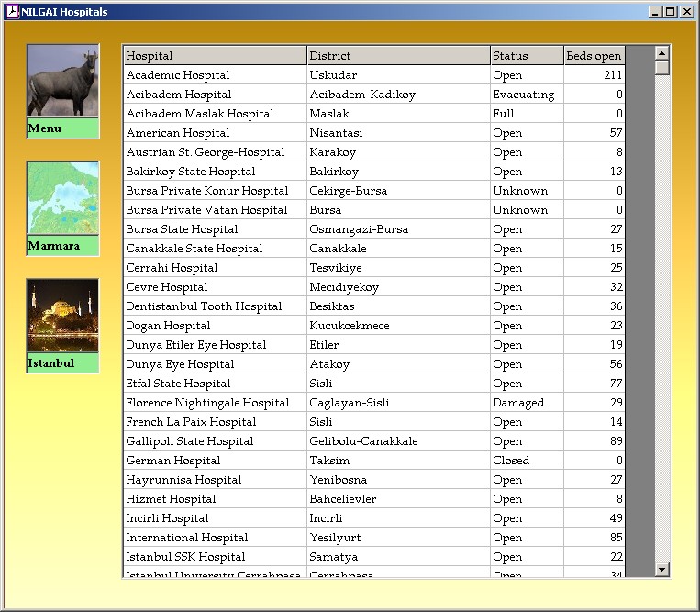Sort by the Hospital column header

(x=215, y=56)
